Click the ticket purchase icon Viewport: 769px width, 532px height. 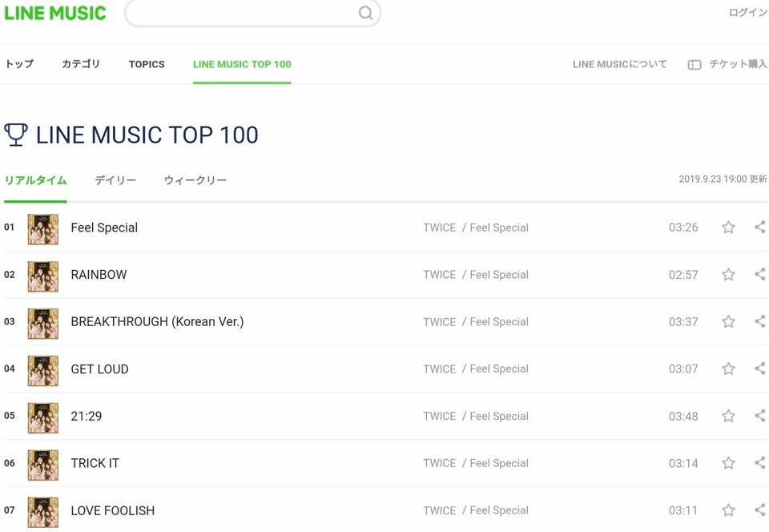click(695, 64)
